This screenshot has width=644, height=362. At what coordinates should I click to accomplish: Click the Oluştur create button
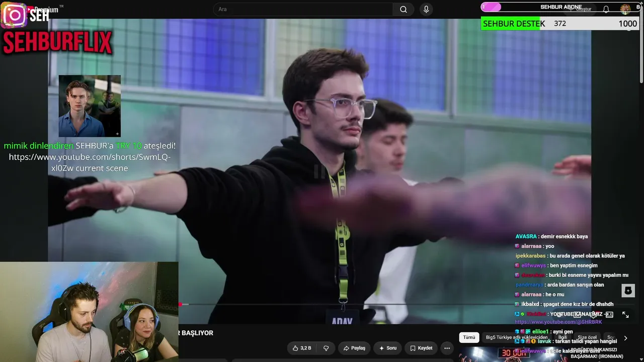click(581, 10)
